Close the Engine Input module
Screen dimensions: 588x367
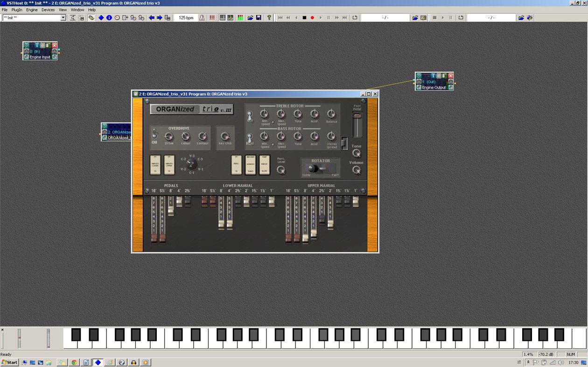tap(55, 45)
